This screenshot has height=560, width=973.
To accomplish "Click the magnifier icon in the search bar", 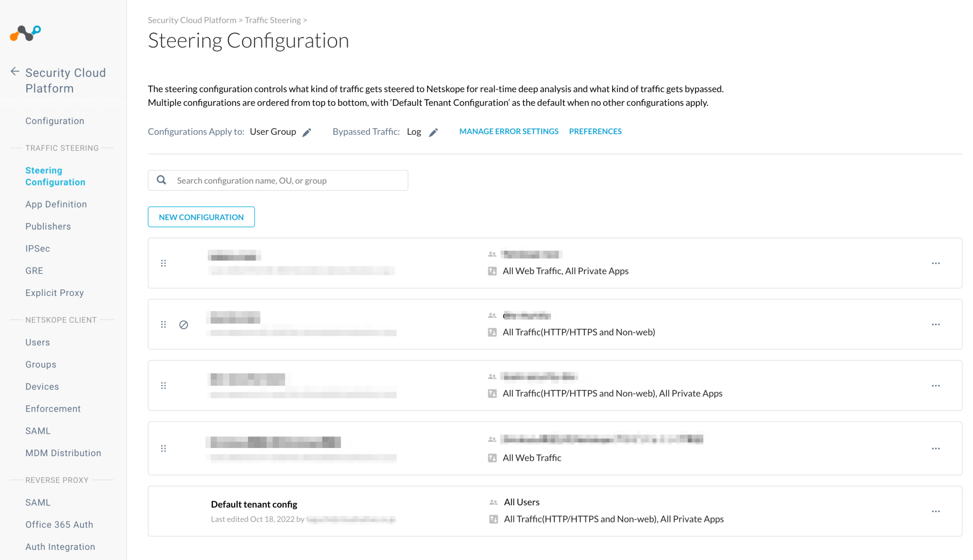I will coord(161,180).
